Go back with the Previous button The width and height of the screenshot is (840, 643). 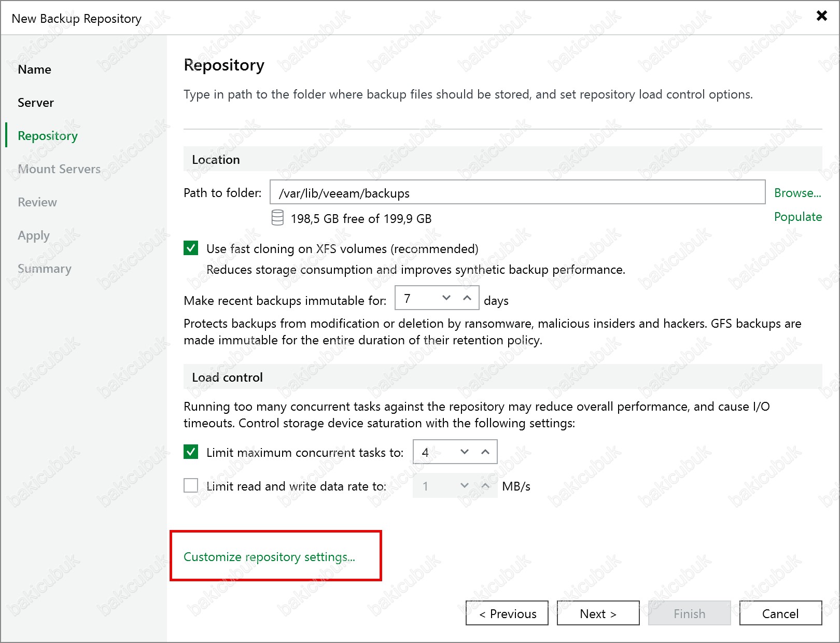pos(507,613)
